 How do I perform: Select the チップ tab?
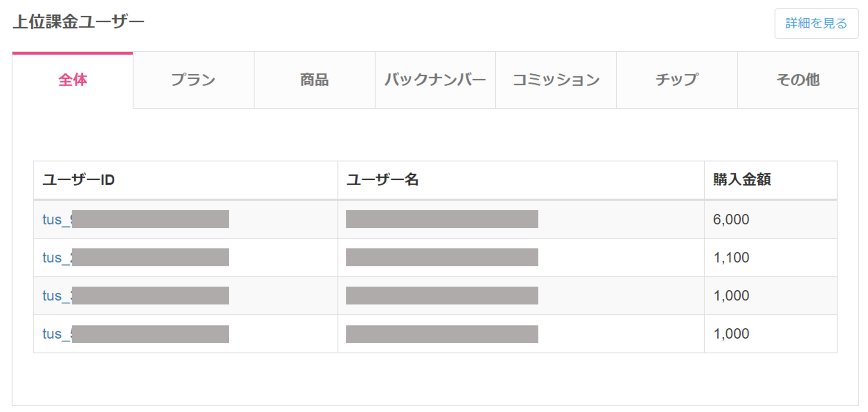coord(676,80)
